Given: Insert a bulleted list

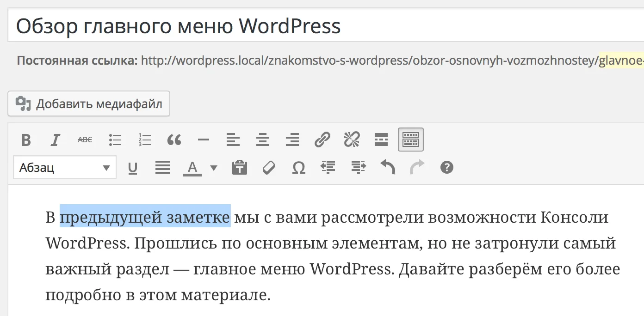Looking at the screenshot, I should pos(115,140).
